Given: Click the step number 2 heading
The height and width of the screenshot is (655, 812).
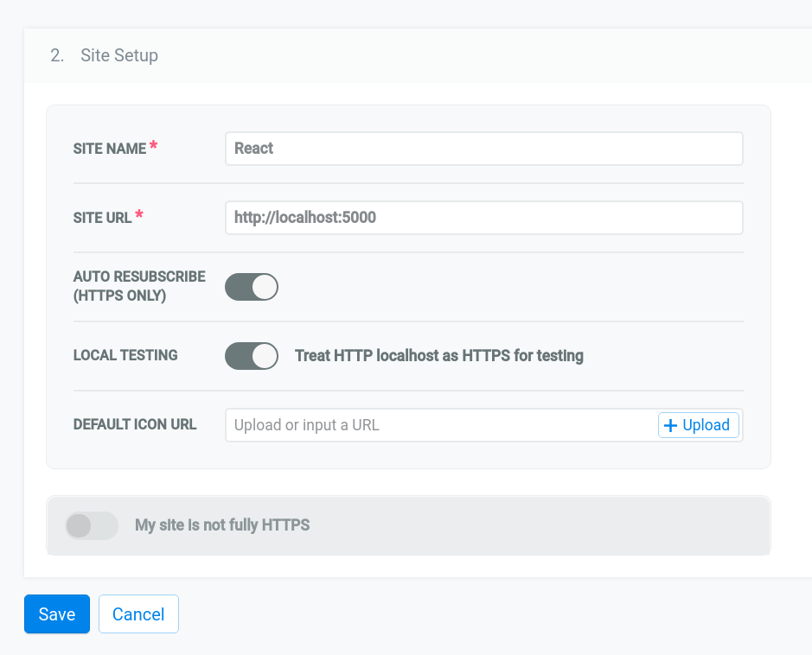Looking at the screenshot, I should click(x=57, y=55).
